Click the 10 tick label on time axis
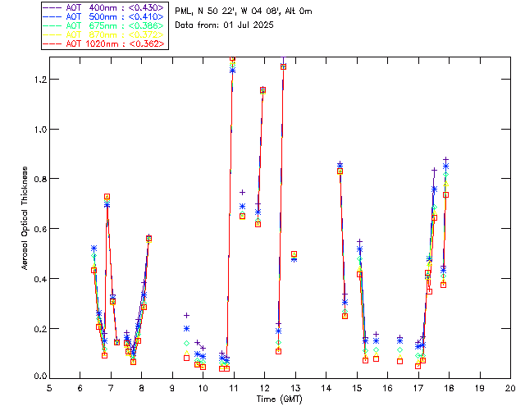The height and width of the screenshot is (420, 525). [x=203, y=387]
